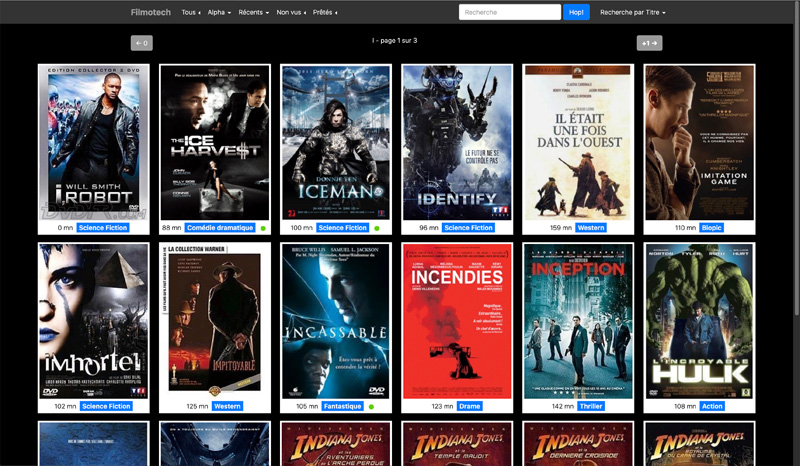Click Science Fiction tag under Identify
This screenshot has width=800, height=466.
click(x=468, y=228)
